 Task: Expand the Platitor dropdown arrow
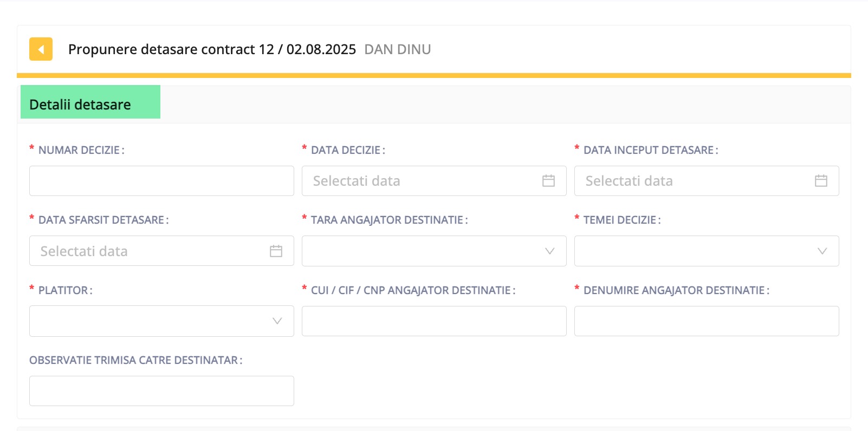point(277,321)
